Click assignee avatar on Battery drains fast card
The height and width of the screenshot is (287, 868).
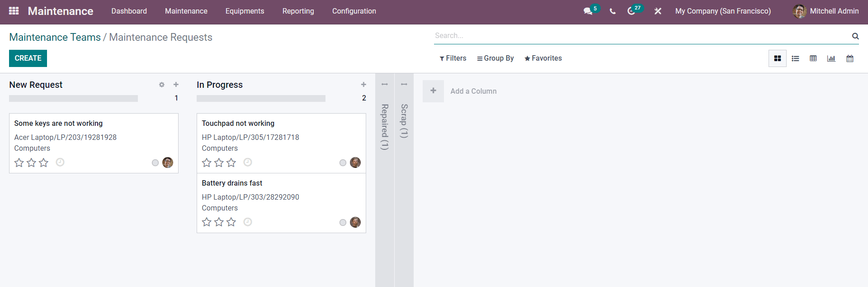[x=355, y=222]
